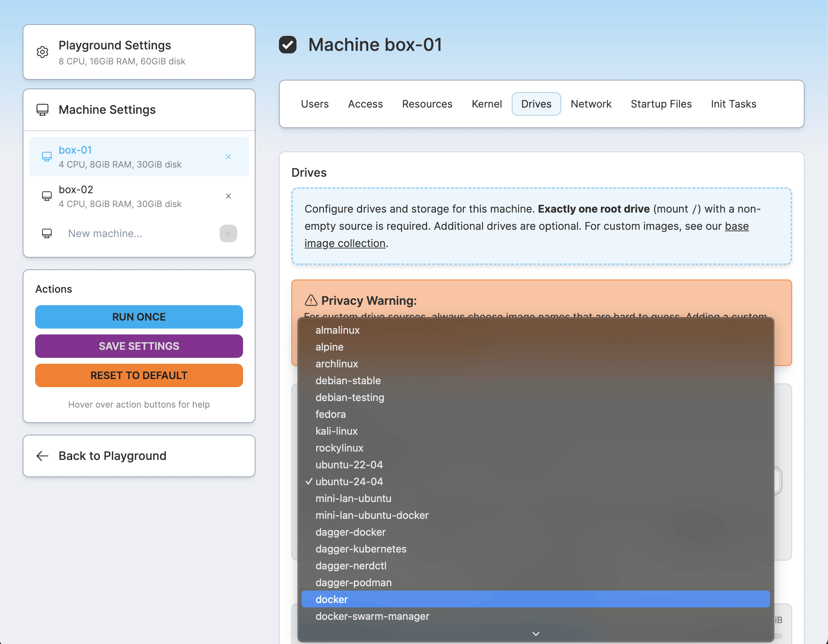The image size is (828, 644).
Task: Click the box-01 monitor icon
Action: [46, 157]
